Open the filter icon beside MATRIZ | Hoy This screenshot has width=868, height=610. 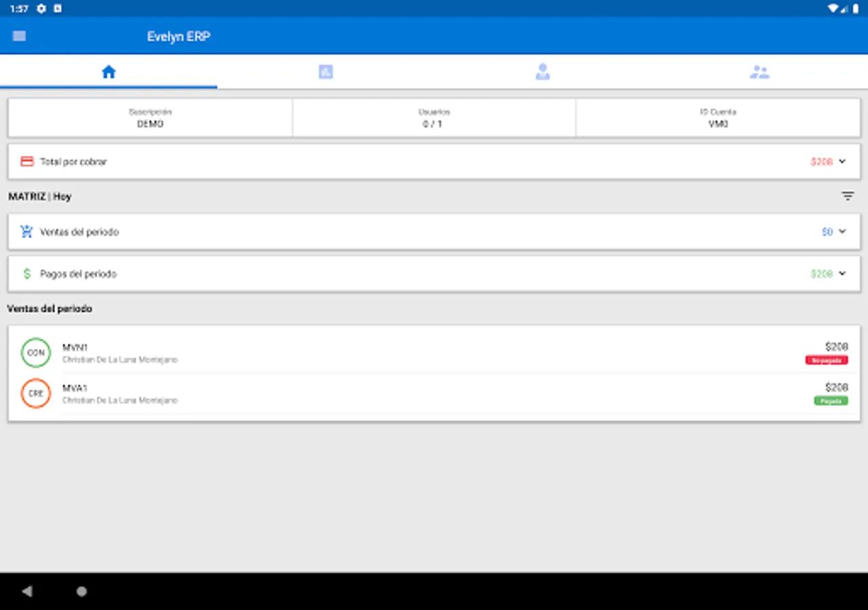pos(848,197)
